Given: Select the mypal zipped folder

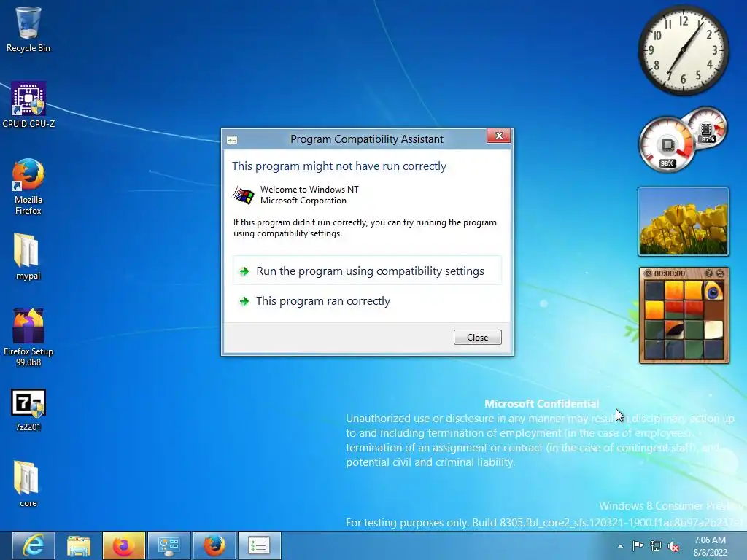Looking at the screenshot, I should pyautogui.click(x=28, y=257).
